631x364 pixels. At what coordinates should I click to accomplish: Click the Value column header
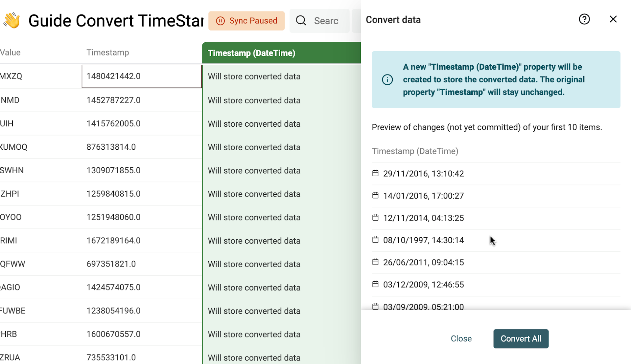point(10,53)
